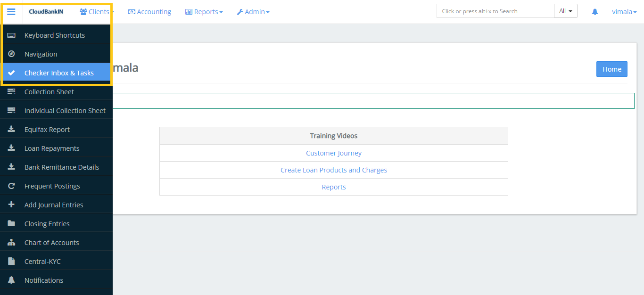Click the notification bell icon

(x=594, y=11)
